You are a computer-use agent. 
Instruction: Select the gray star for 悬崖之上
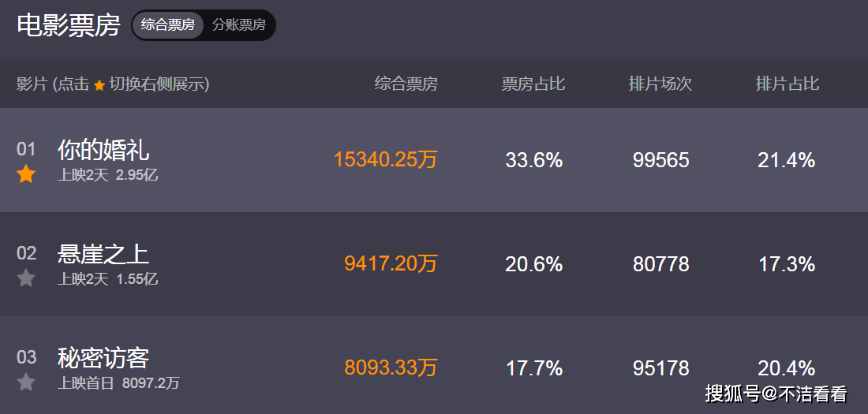pos(26,278)
